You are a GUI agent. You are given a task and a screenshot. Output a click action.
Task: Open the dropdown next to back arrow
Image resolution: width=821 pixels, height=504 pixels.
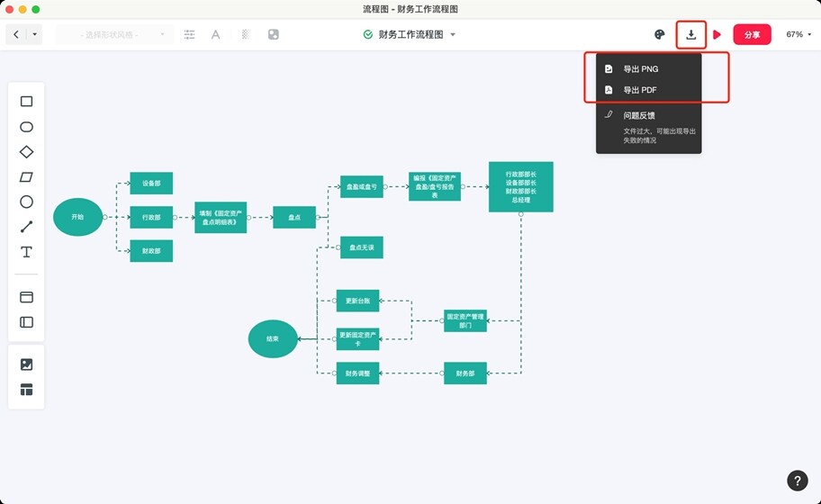coord(34,34)
